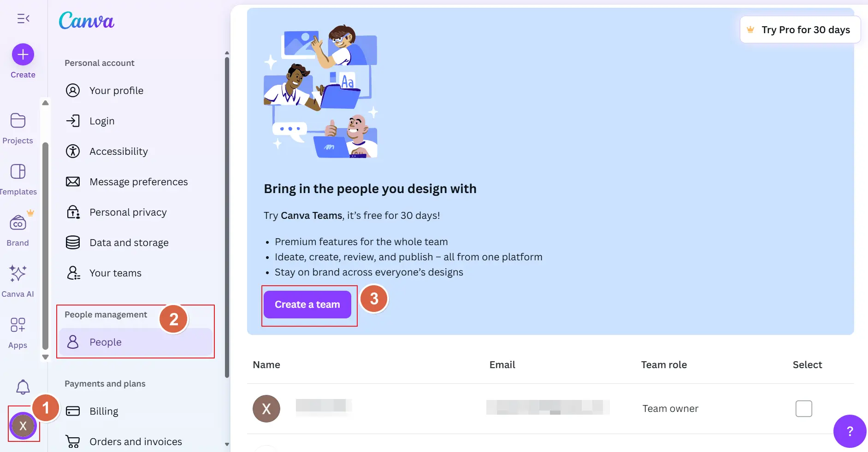Viewport: 868px width, 452px height.
Task: Click Try Pro for 30 days
Action: pyautogui.click(x=800, y=30)
